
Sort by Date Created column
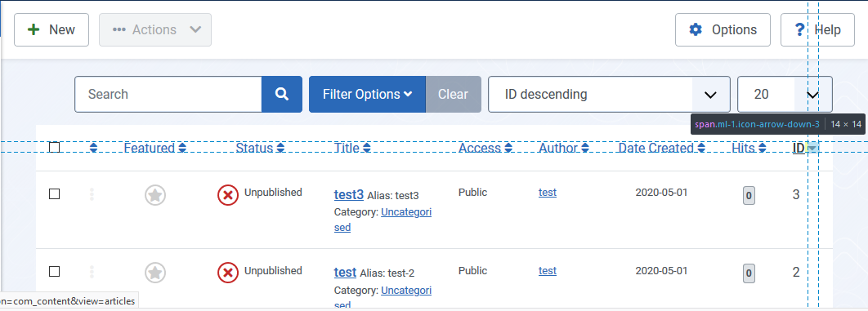point(661,148)
